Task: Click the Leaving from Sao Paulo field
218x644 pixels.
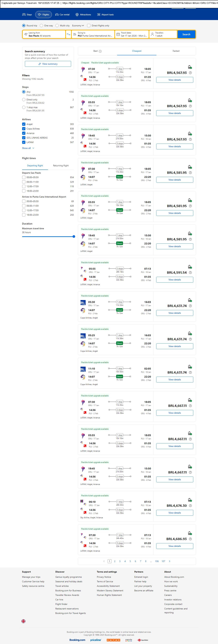Action: pyautogui.click(x=44, y=34)
